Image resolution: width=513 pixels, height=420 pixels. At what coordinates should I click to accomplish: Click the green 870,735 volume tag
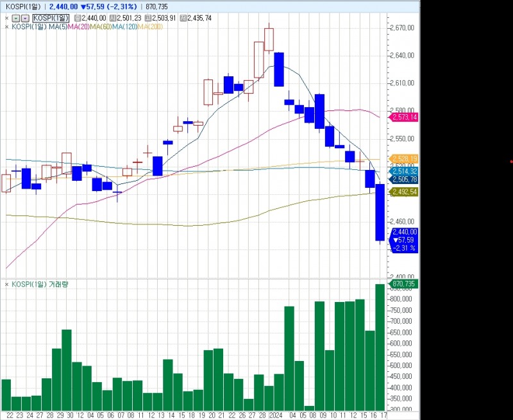[x=403, y=284]
